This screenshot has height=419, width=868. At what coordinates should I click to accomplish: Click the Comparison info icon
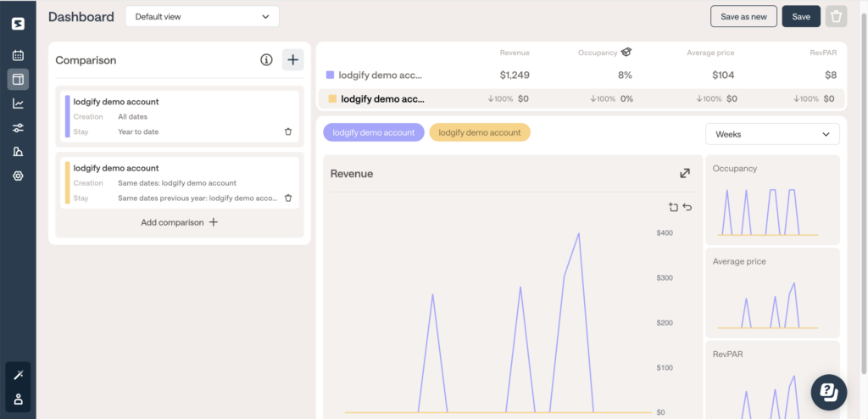click(266, 60)
